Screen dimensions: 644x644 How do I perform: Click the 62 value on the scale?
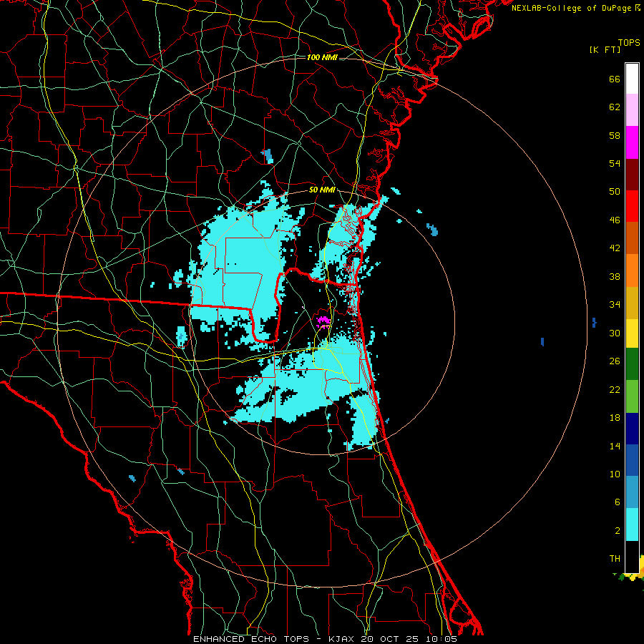tap(615, 107)
